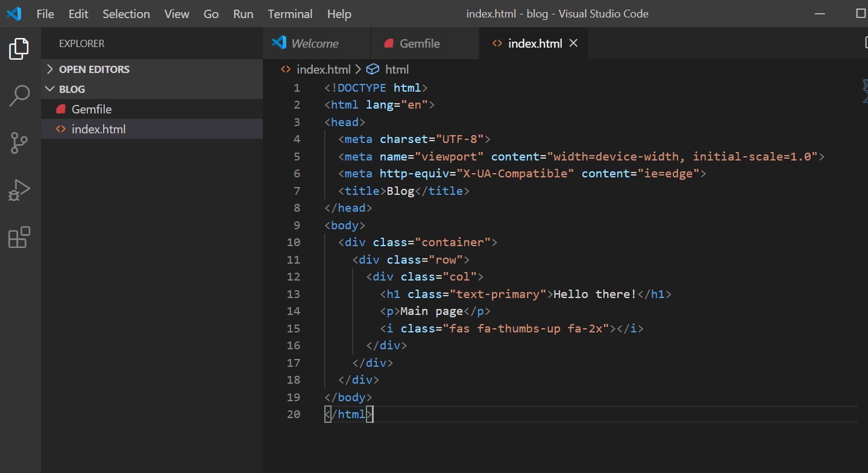This screenshot has height=473, width=868.
Task: Open the Edit menu
Action: coord(78,14)
